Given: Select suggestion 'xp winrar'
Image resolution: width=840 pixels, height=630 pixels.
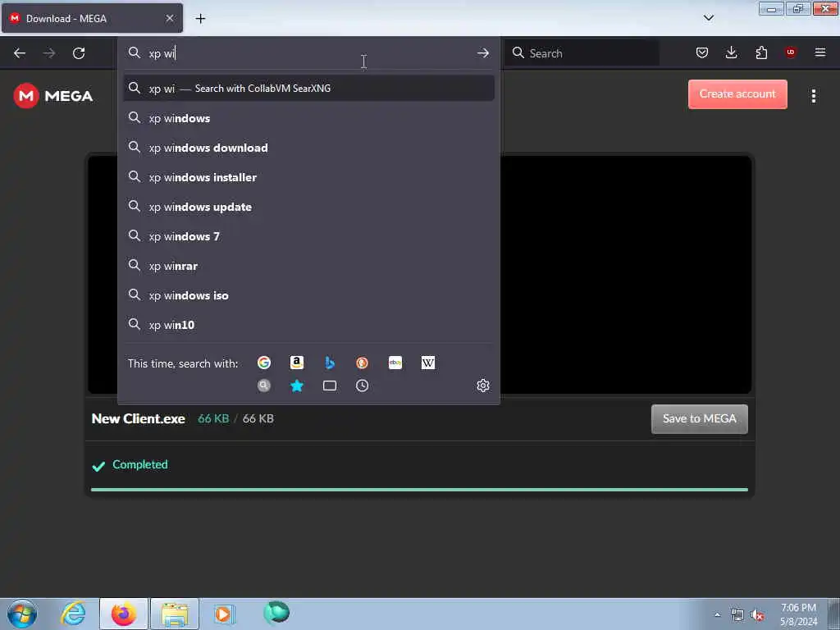Looking at the screenshot, I should (x=308, y=266).
